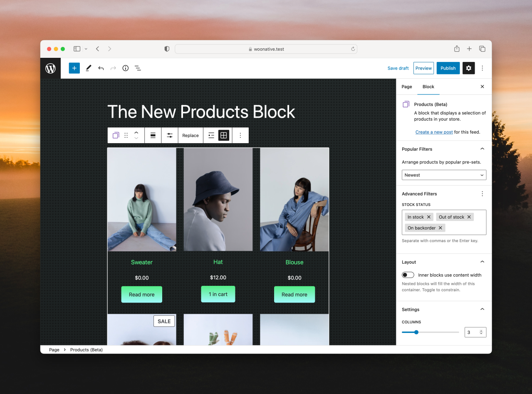Switch to the Block tab
Viewport: 532px width, 394px height.
click(x=428, y=87)
